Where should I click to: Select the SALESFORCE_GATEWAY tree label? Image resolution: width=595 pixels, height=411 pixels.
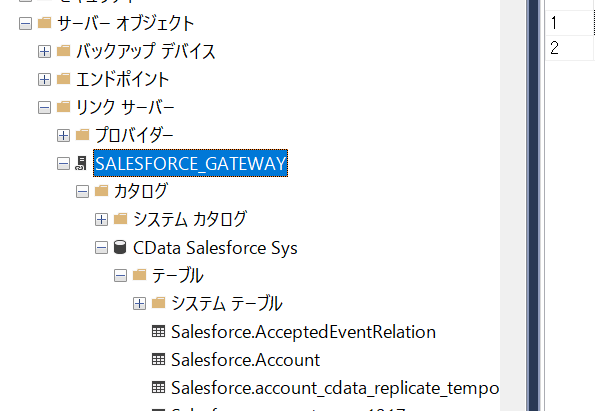pyautogui.click(x=190, y=163)
